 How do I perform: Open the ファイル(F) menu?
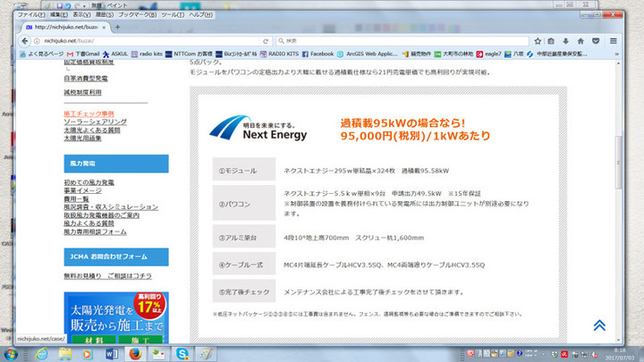(x=30, y=15)
